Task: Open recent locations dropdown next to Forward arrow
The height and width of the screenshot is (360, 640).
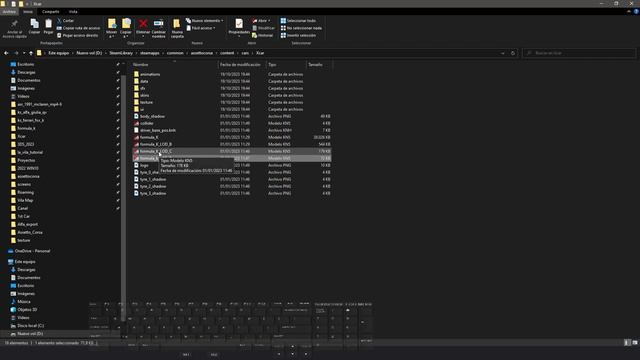Action: tap(24, 53)
